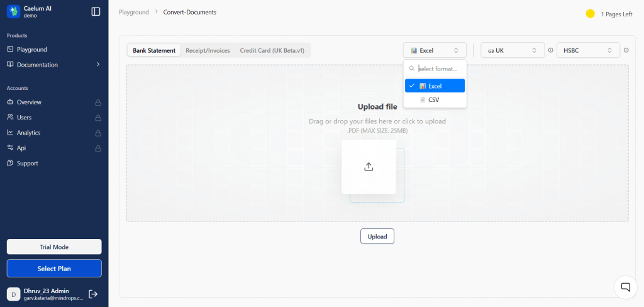Expand the Documentation chevron
Image resolution: width=644 pixels, height=307 pixels.
97,65
